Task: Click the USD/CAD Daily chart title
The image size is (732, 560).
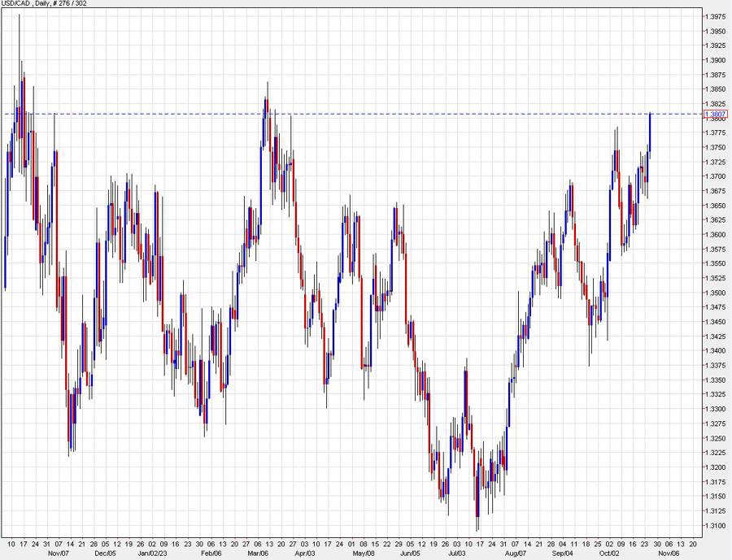Action: pyautogui.click(x=44, y=4)
